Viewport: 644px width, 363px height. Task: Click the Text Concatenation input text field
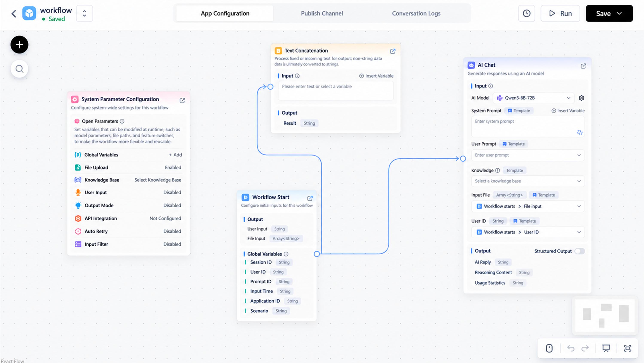pos(336,91)
